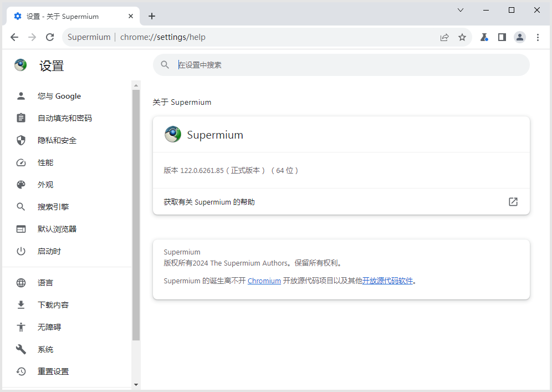
Task: Click the search magnifier in settings search
Action: (x=165, y=65)
